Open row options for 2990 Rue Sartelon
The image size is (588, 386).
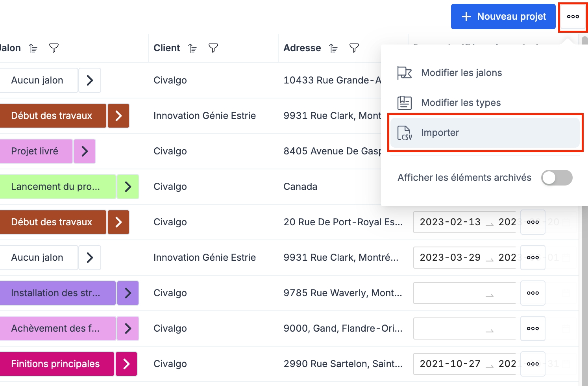coord(533,364)
